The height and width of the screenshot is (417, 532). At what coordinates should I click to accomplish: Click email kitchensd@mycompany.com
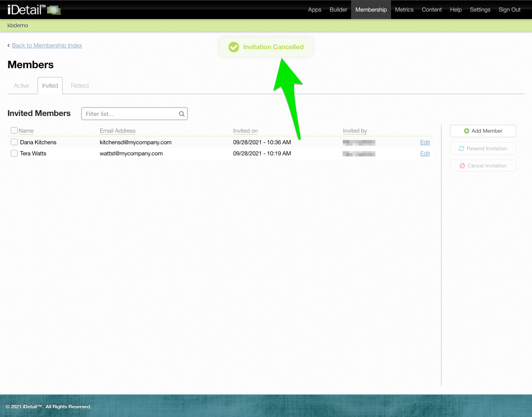(135, 142)
